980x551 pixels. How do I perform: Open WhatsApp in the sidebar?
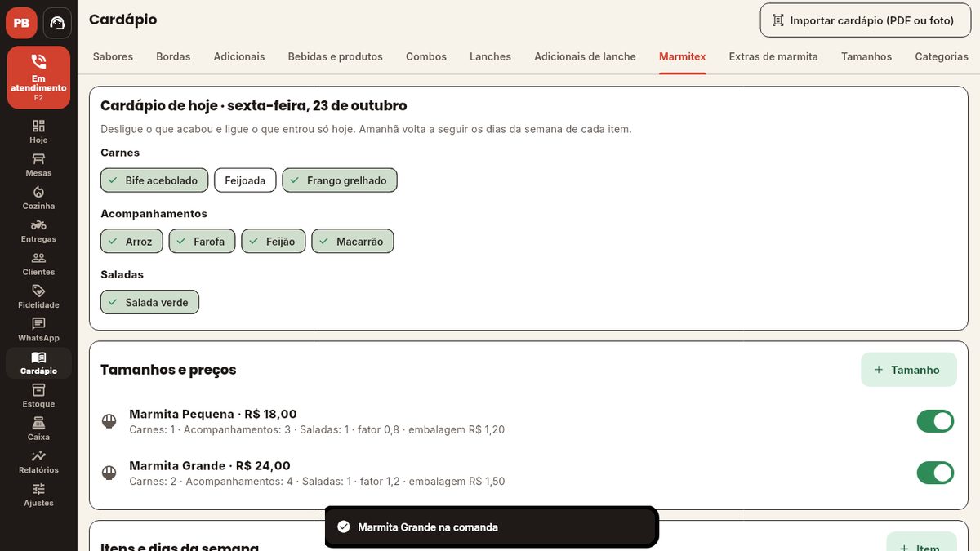pos(38,330)
